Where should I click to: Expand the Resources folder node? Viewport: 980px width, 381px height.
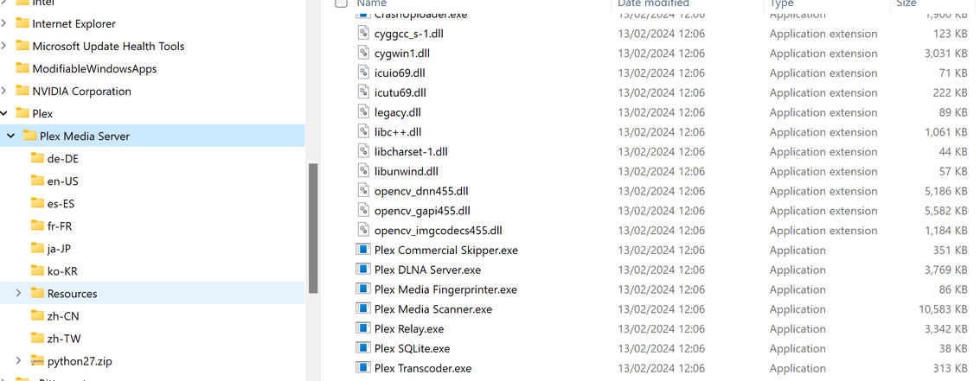[18, 294]
